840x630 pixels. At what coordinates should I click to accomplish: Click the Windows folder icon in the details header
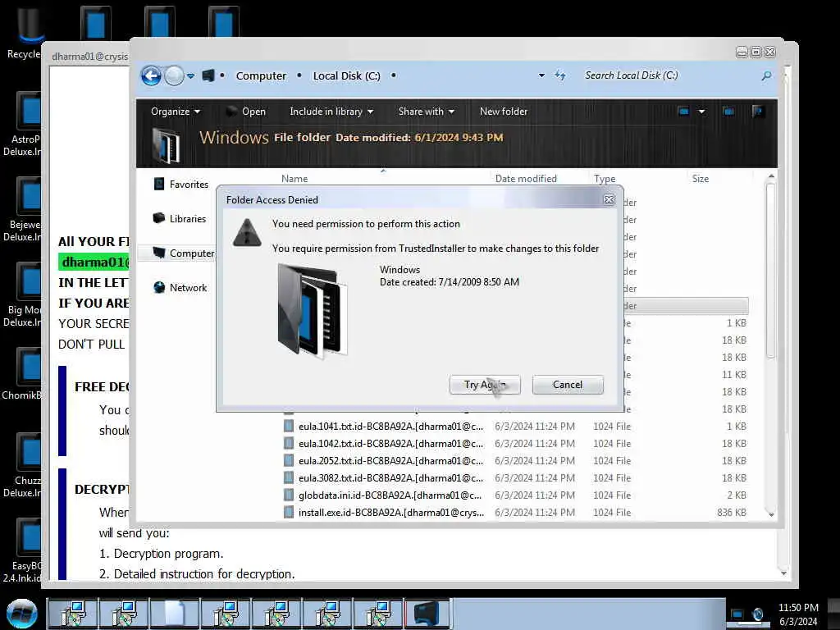point(166,144)
